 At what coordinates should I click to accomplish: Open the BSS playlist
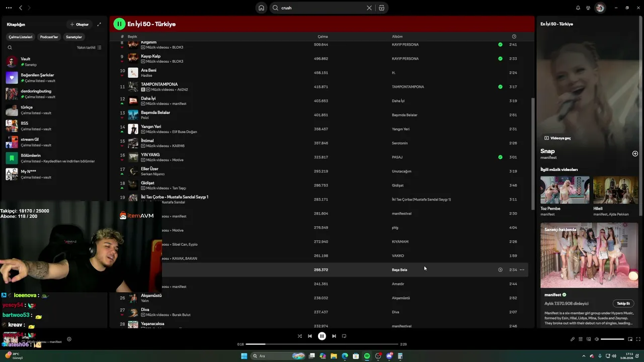(x=54, y=126)
